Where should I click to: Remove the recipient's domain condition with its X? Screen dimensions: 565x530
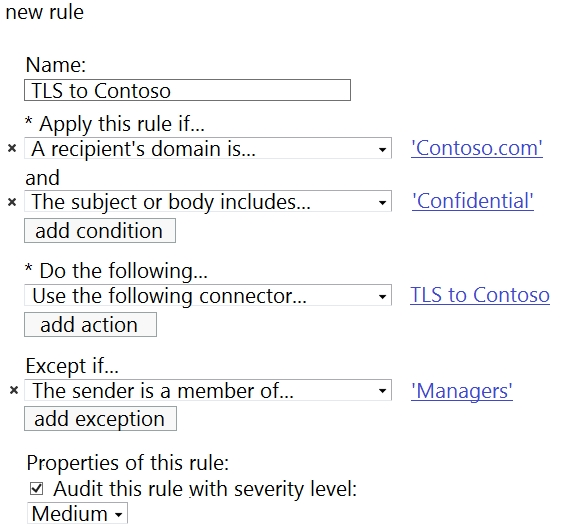point(12,148)
